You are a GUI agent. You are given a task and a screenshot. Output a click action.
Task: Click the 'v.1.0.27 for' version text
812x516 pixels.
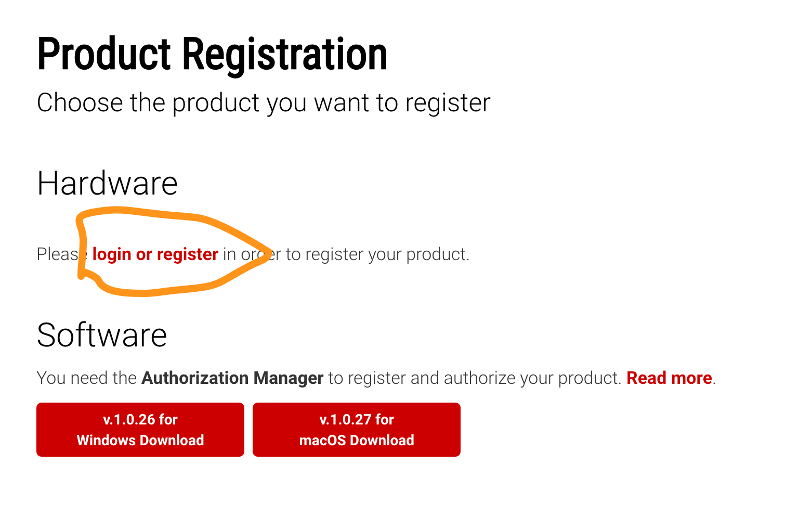click(357, 419)
